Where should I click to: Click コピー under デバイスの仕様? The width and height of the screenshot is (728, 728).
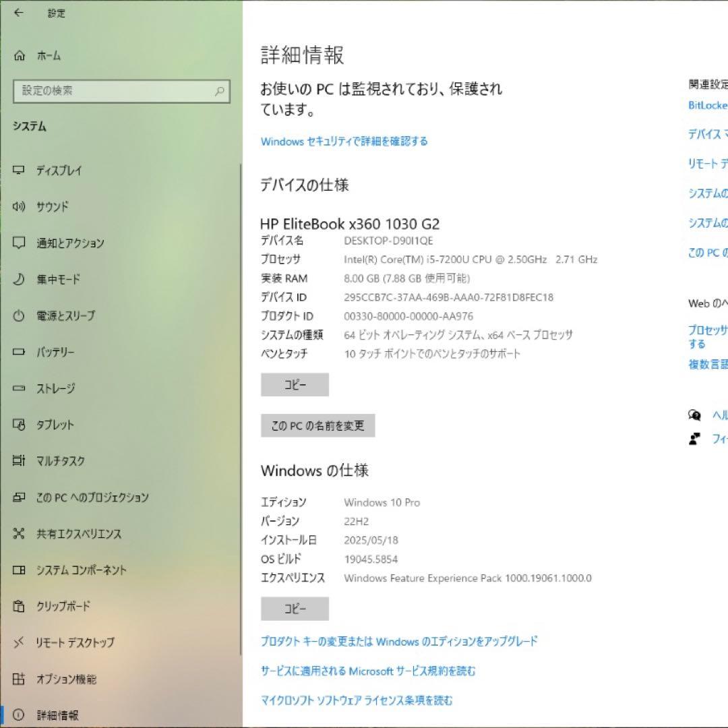pyautogui.click(x=295, y=384)
